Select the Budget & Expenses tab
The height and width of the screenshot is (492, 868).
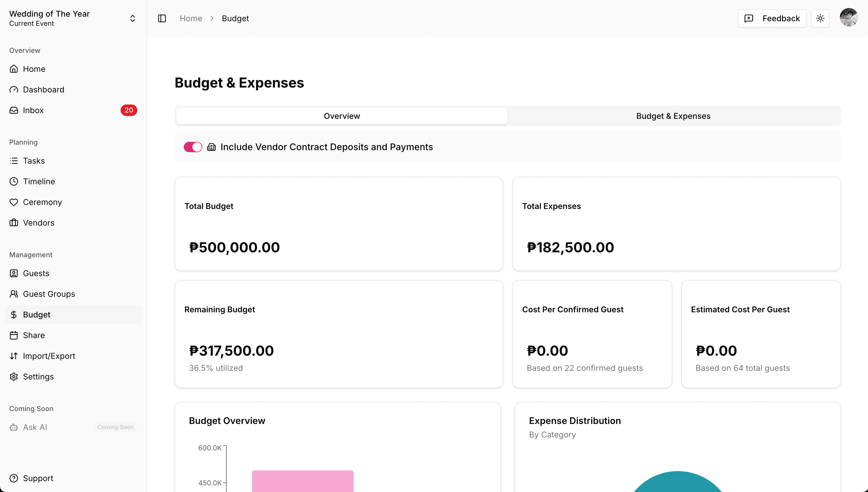coord(673,116)
